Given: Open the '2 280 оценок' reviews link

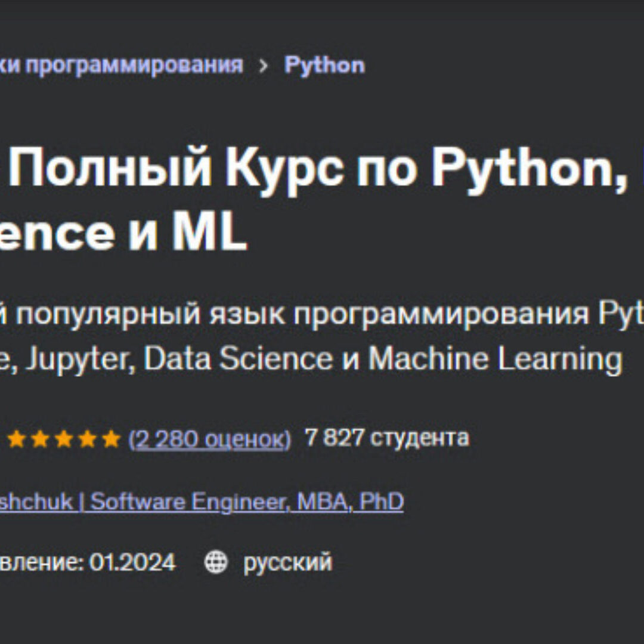Looking at the screenshot, I should coord(209,439).
